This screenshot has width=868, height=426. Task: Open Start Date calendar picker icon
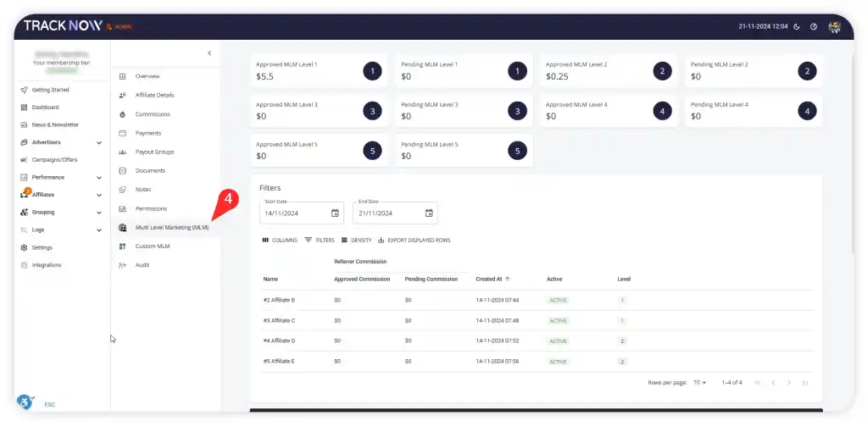335,213
